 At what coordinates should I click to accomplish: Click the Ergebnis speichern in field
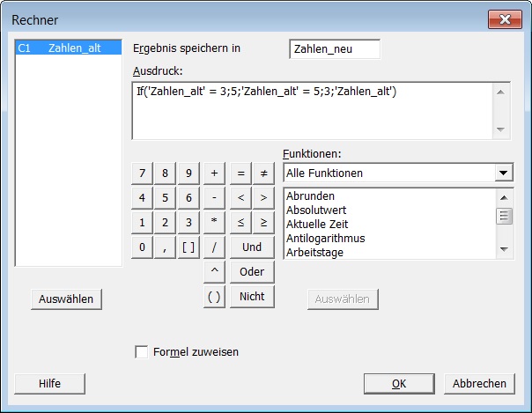[335, 49]
